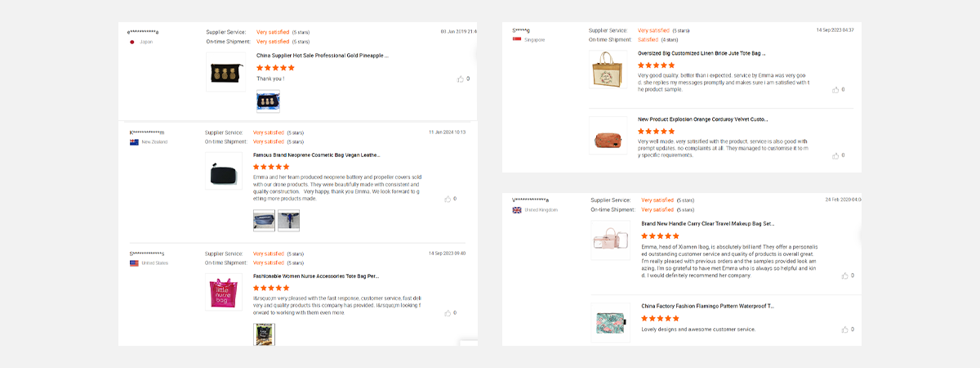This screenshot has width=980, height=368.
Task: Open the Brand New Handle Carry Clear Makeup link
Action: (x=707, y=223)
